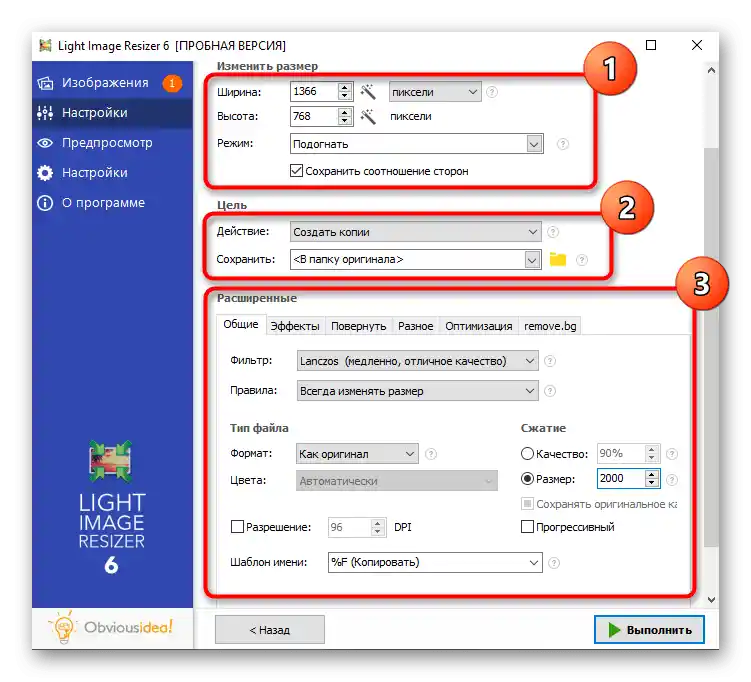The image size is (751, 682).
Task: Close the Light Image Resizer window
Action: [x=697, y=45]
